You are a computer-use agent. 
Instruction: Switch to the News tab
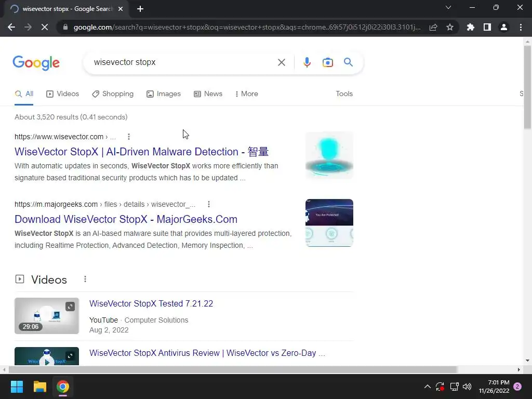(208, 94)
